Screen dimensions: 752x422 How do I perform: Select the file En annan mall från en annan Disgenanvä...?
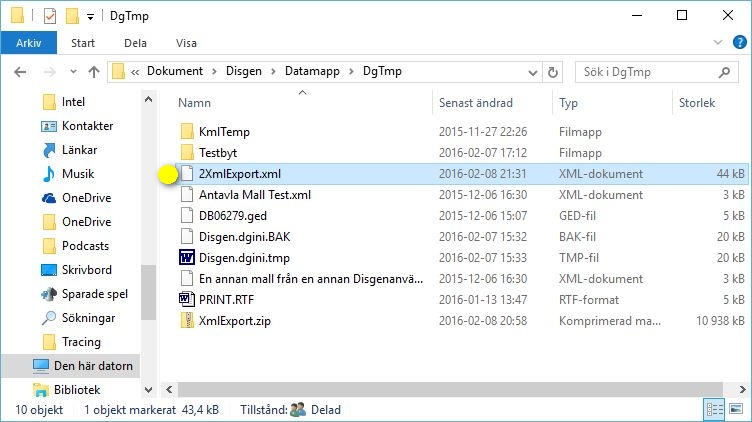(311, 279)
